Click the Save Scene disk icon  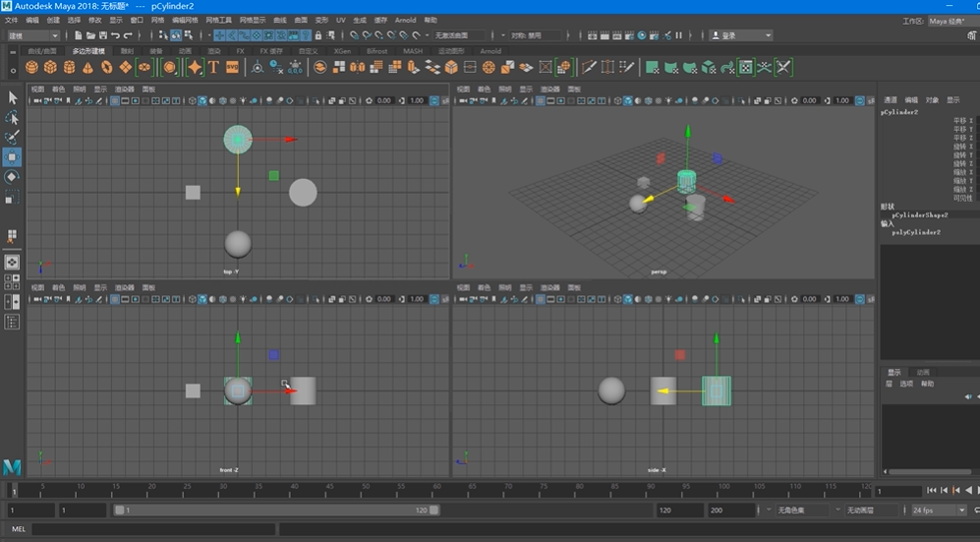click(x=104, y=35)
